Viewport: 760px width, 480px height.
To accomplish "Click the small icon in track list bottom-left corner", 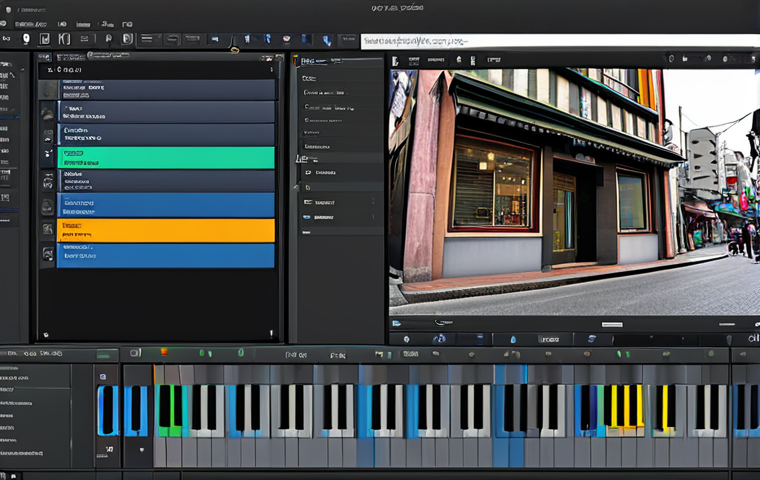I will (x=46, y=335).
